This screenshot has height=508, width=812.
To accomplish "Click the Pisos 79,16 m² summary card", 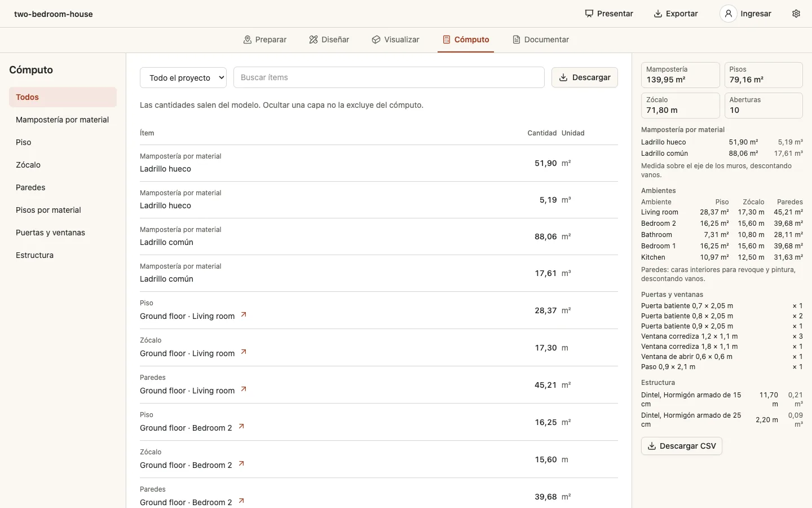I will click(x=764, y=75).
